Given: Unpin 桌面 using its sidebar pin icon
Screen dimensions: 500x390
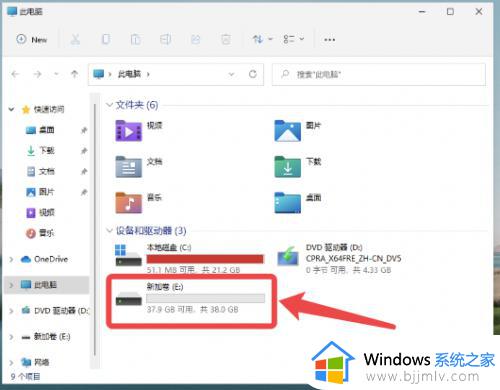Looking at the screenshot, I should coord(84,130).
